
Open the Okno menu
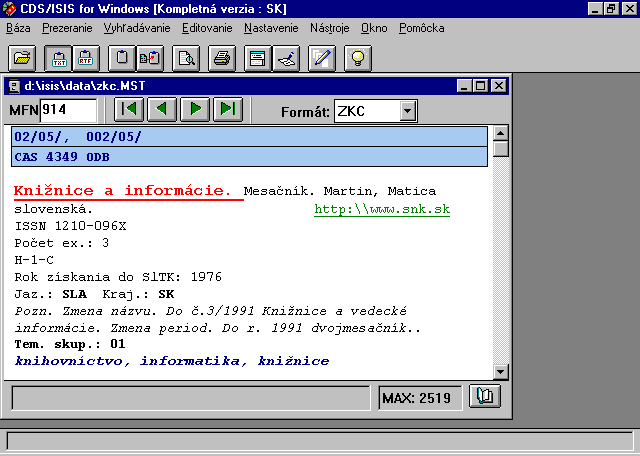(x=374, y=28)
